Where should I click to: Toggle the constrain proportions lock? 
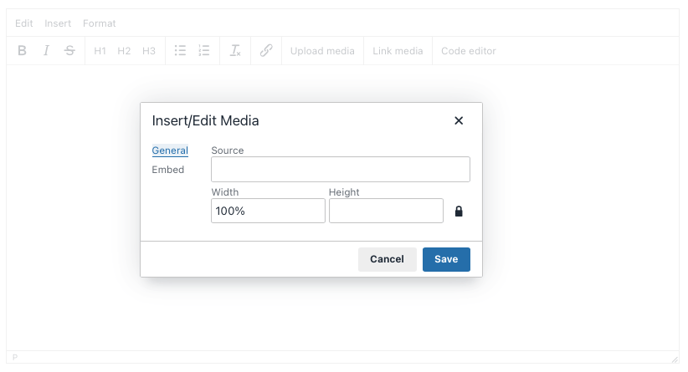coord(459,211)
